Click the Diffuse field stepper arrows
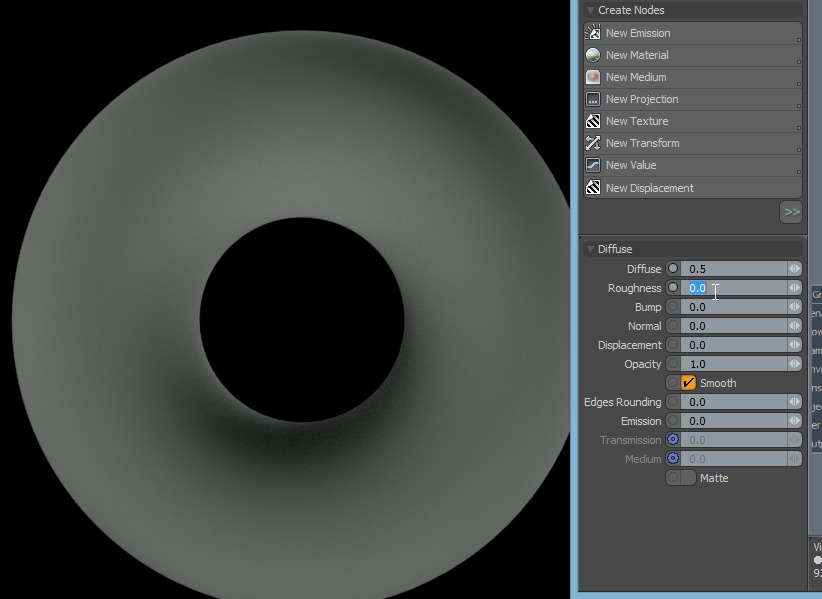Viewport: 822px width, 599px height. point(794,268)
